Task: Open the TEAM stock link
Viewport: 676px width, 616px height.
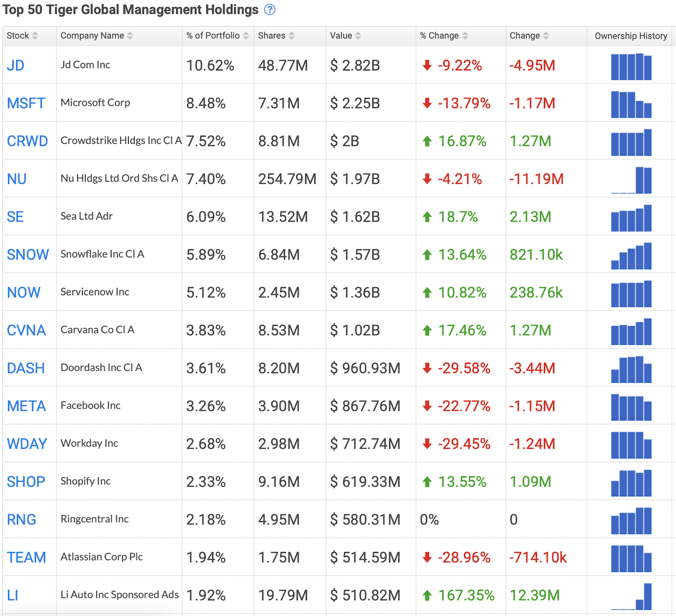Action: pyautogui.click(x=26, y=557)
